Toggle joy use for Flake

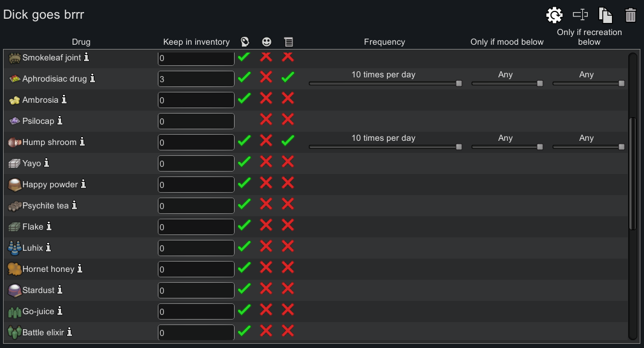point(266,225)
